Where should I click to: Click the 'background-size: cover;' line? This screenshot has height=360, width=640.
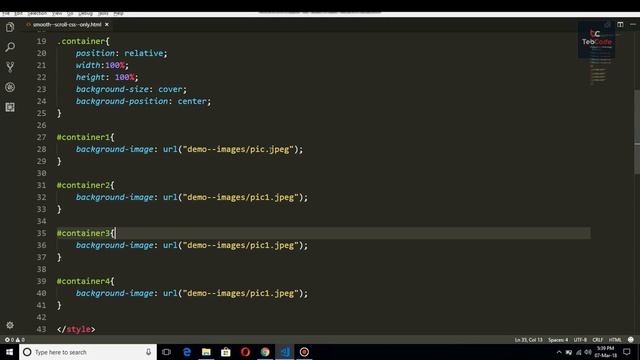coord(131,89)
